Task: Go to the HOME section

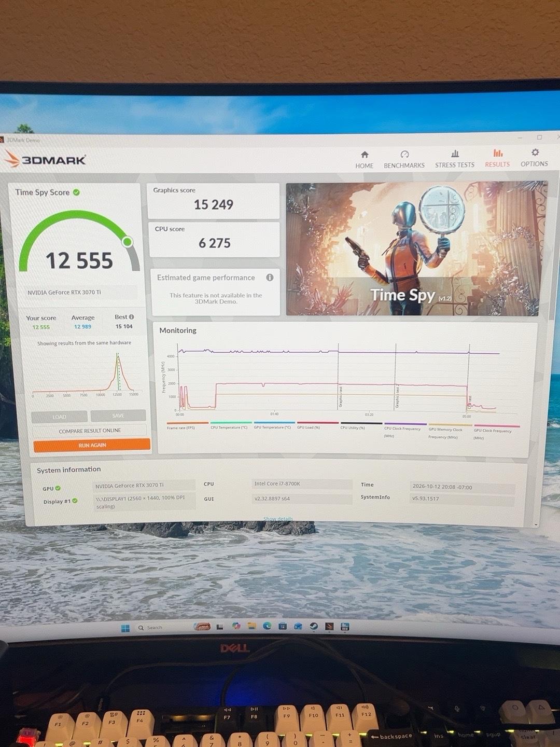Action: click(x=364, y=160)
